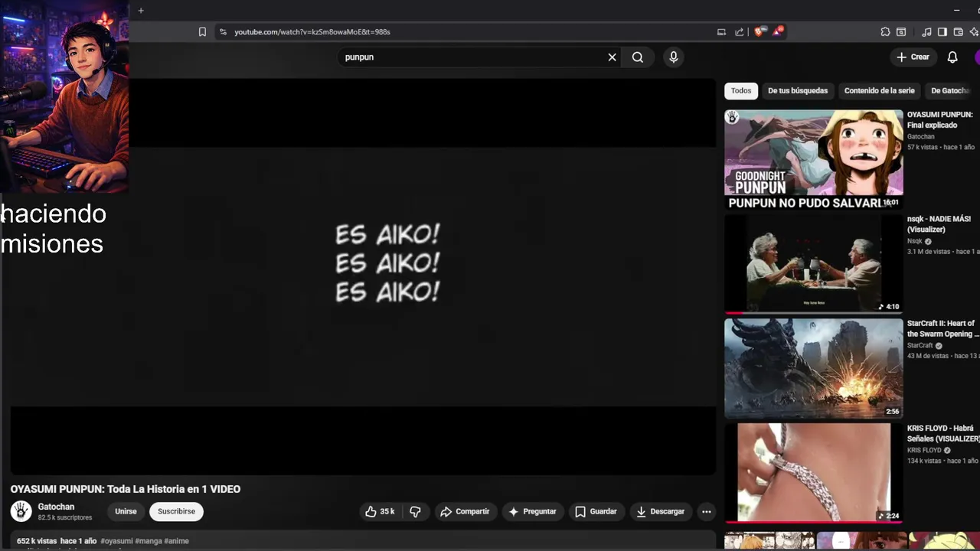
Task: Click the Compartir share button
Action: [x=465, y=511]
